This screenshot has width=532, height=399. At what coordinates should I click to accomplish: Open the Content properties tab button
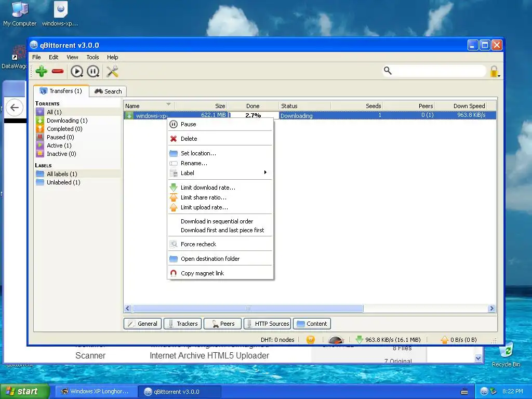point(312,324)
